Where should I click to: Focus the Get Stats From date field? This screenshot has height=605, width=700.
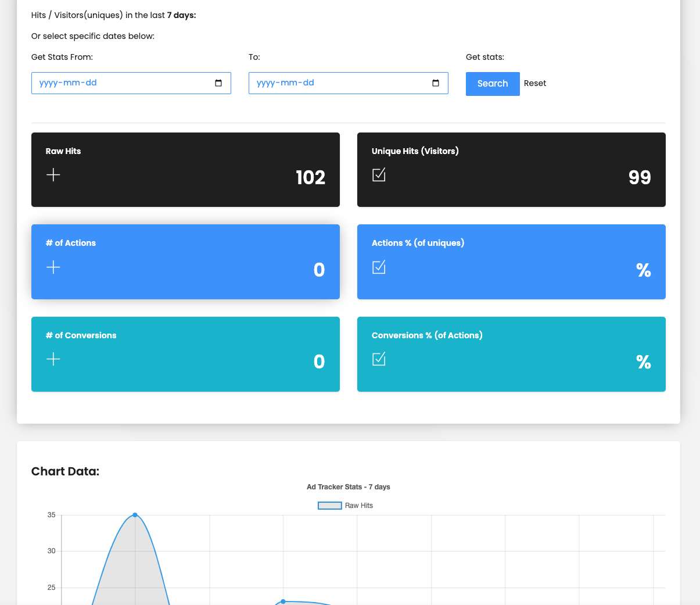(116, 83)
